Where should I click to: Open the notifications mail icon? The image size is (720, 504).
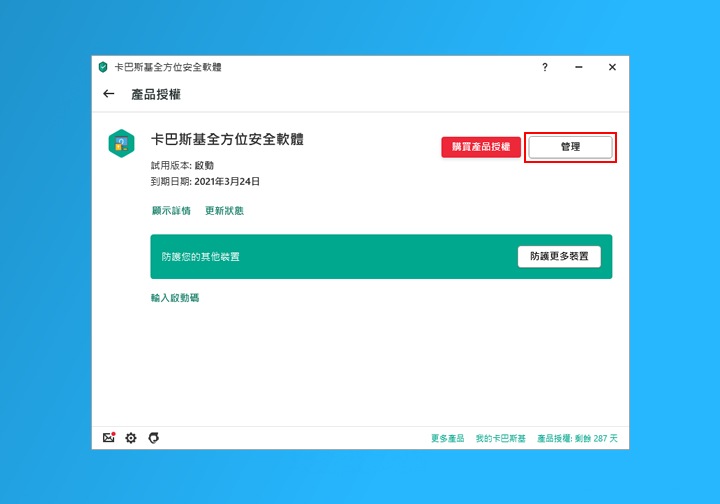[109, 438]
